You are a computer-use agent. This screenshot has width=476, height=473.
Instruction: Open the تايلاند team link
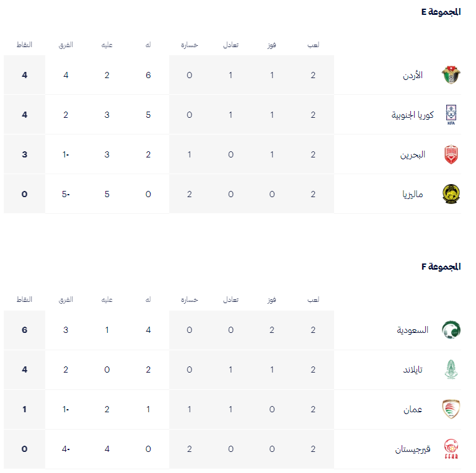coord(413,369)
